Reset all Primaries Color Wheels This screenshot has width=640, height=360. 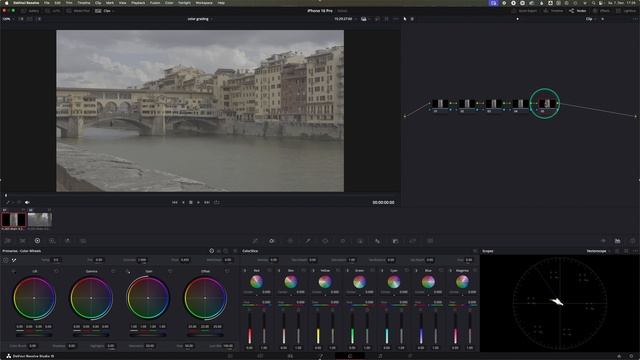pyautogui.click(x=235, y=251)
